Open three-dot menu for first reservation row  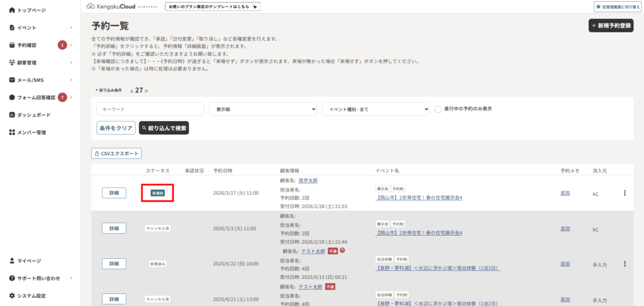(625, 193)
